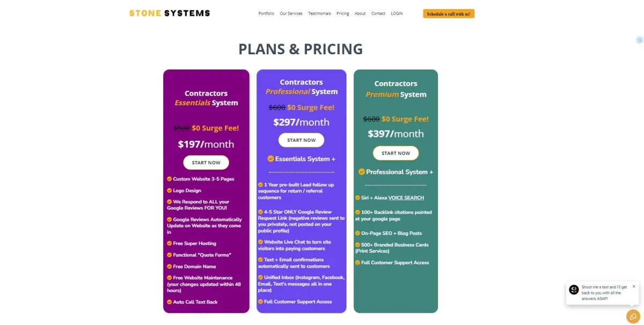This screenshot has width=644, height=325.
Task: Click the Stone Systems logo
Action: coord(170,13)
